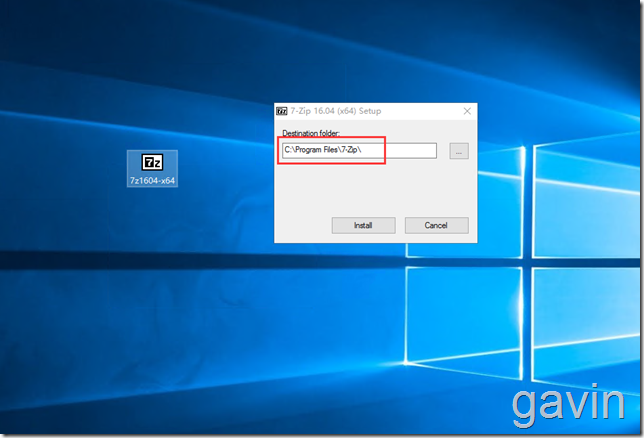Click the 7z1604-x64 file name label

click(152, 180)
